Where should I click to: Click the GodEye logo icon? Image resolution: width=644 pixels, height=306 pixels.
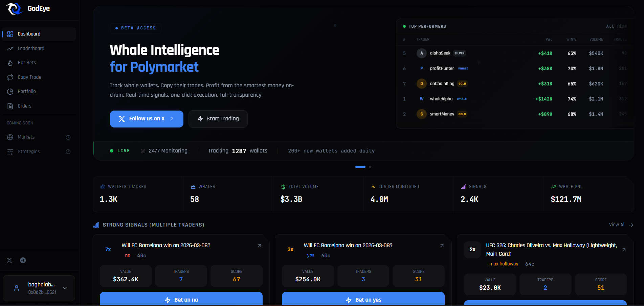[14, 8]
